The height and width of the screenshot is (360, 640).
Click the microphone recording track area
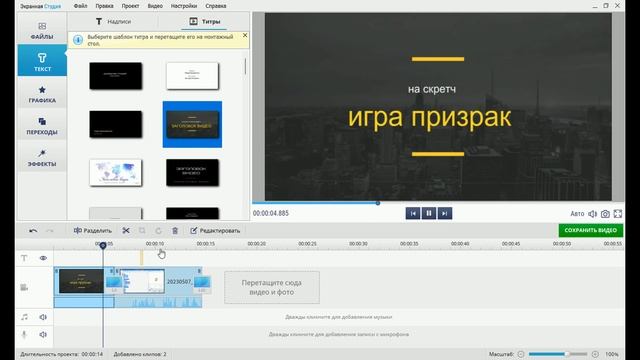click(338, 334)
